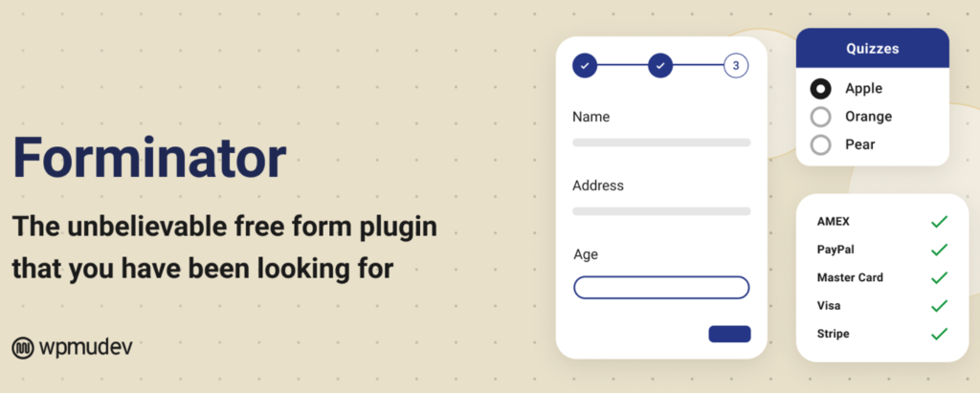This screenshot has height=393, width=980.
Task: Click the green checkmark beside PayPal
Action: coord(939,250)
